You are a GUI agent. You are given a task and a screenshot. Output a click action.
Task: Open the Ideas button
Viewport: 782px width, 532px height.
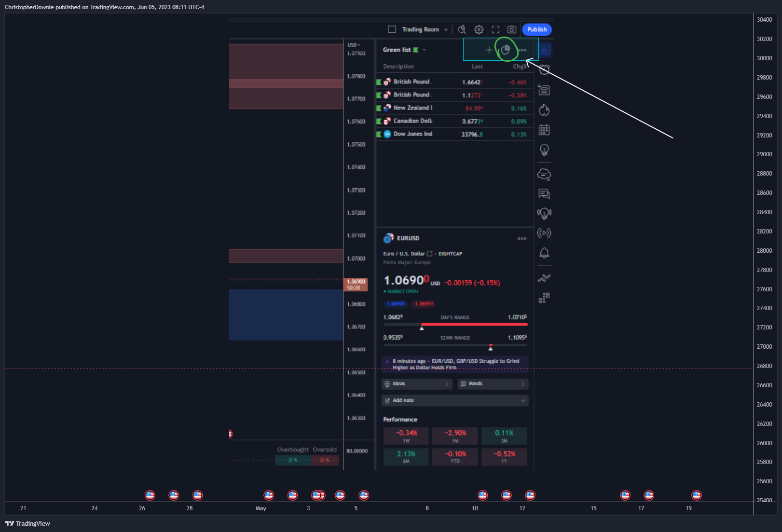(x=417, y=384)
